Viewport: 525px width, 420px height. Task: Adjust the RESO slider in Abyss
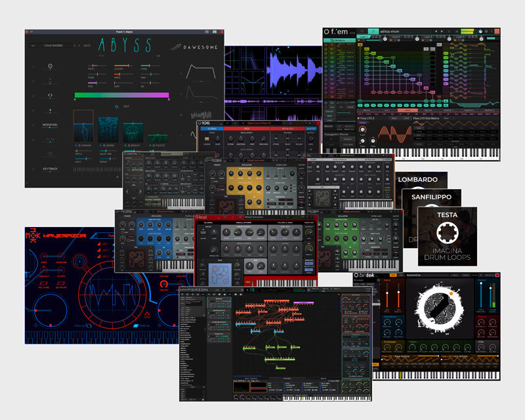pyautogui.click(x=123, y=74)
